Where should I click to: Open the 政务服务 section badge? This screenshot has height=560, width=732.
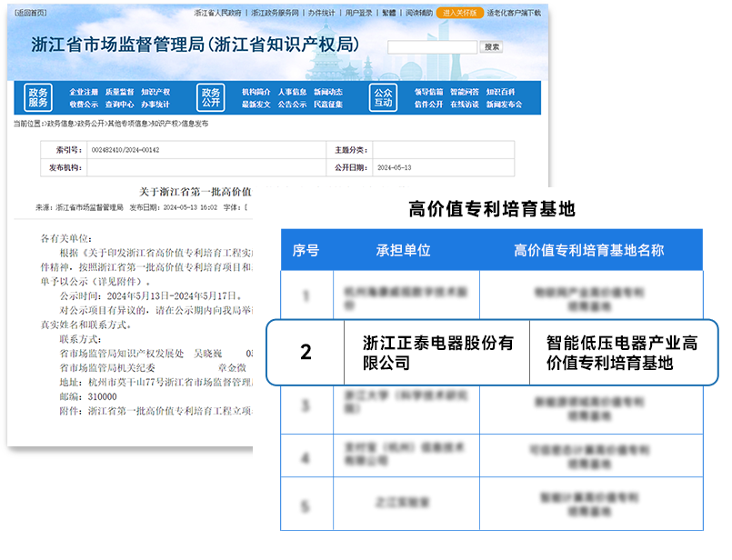(38, 97)
